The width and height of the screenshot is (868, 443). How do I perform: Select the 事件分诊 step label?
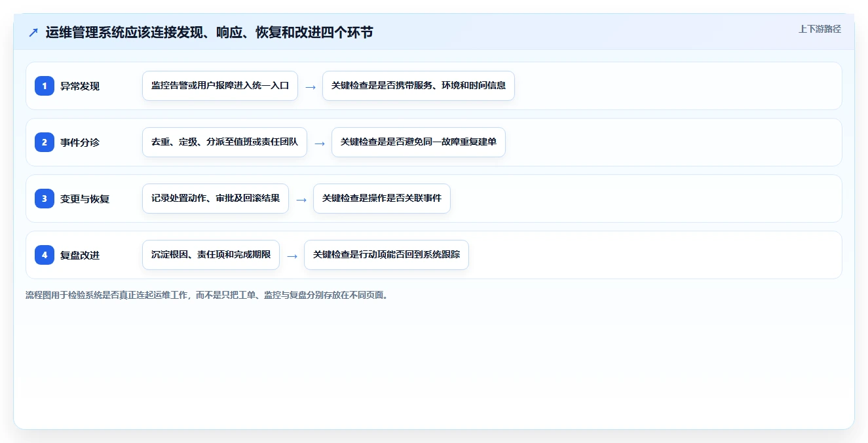(80, 142)
